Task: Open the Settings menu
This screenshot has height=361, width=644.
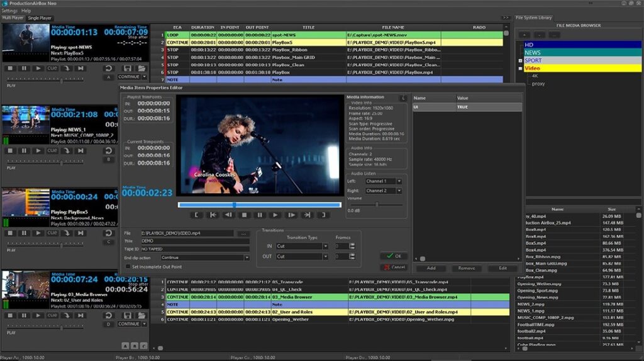Action: (9, 11)
